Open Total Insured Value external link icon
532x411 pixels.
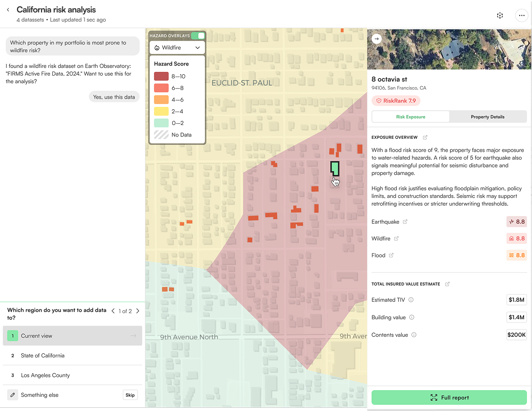tap(447, 284)
